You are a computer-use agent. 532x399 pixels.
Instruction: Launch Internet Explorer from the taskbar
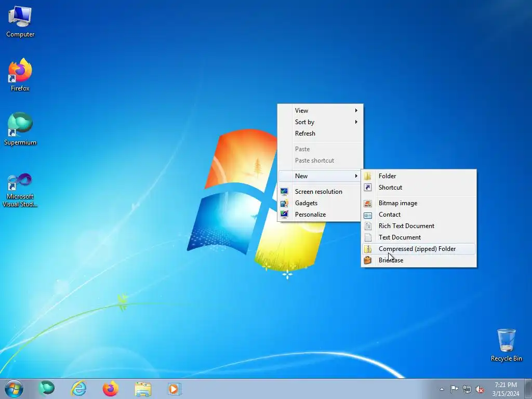pyautogui.click(x=79, y=389)
